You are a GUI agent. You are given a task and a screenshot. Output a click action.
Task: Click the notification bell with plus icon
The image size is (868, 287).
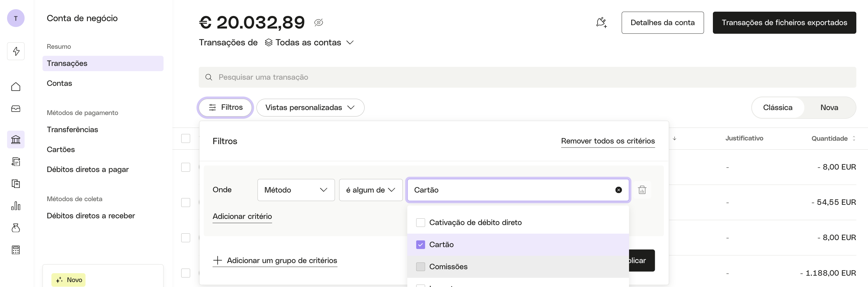pos(601,23)
